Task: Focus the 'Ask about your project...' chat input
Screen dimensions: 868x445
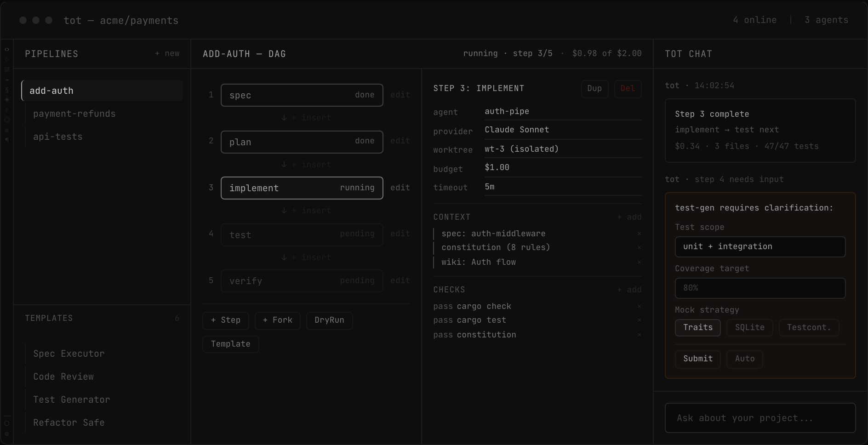Action: (x=760, y=418)
